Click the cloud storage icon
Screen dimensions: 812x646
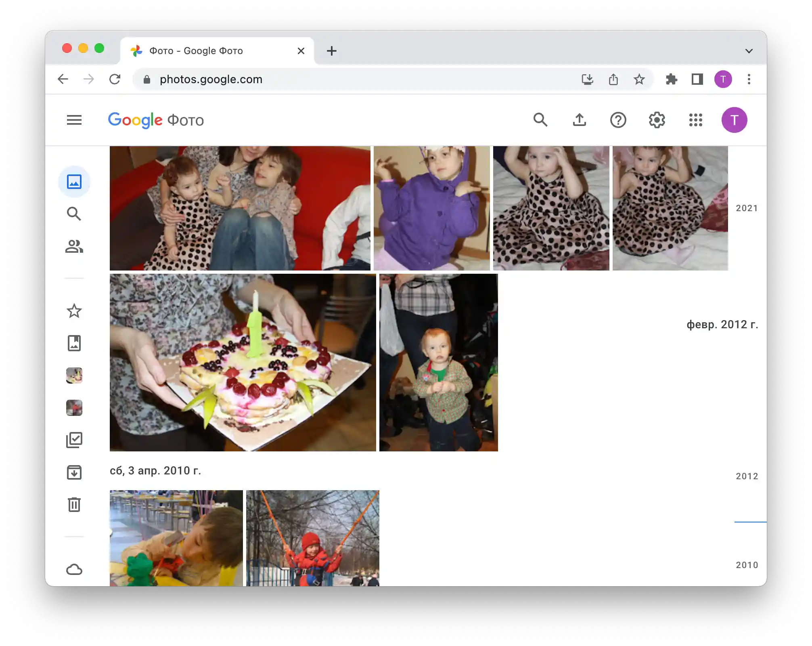click(x=74, y=570)
